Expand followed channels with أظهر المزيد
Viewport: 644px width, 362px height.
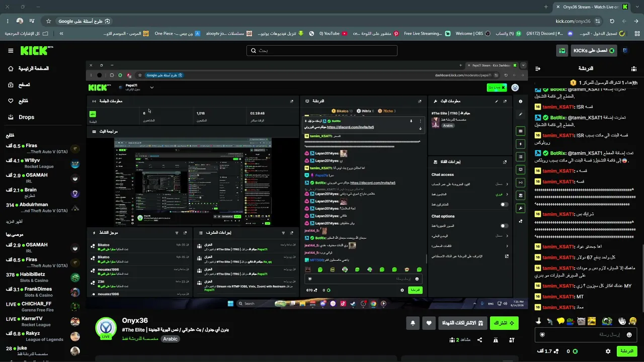coord(15,221)
